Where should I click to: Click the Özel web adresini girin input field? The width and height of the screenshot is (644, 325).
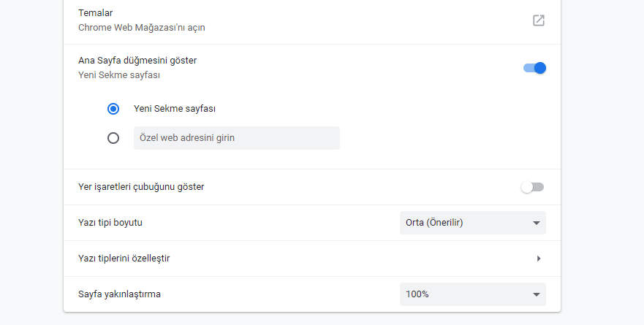pos(236,138)
